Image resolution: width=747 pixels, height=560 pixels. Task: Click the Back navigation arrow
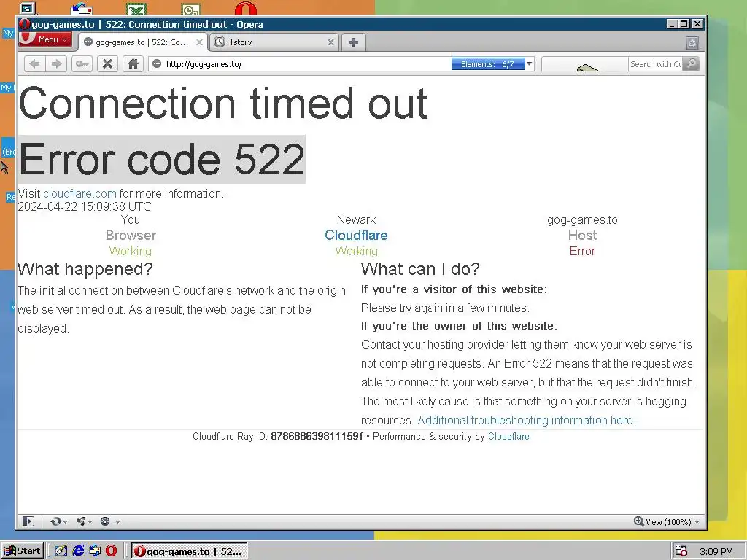[x=34, y=64]
